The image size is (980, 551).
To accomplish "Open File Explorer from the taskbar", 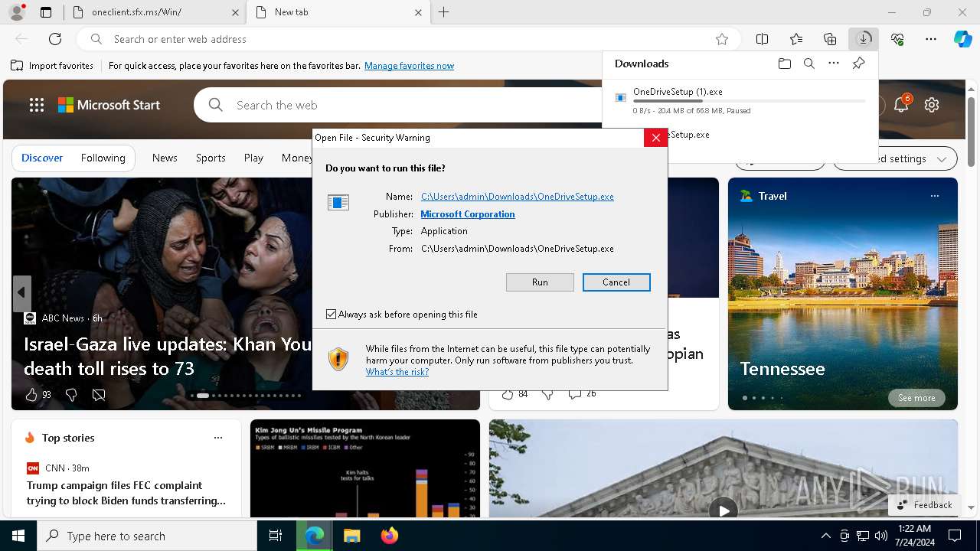I will [351, 536].
